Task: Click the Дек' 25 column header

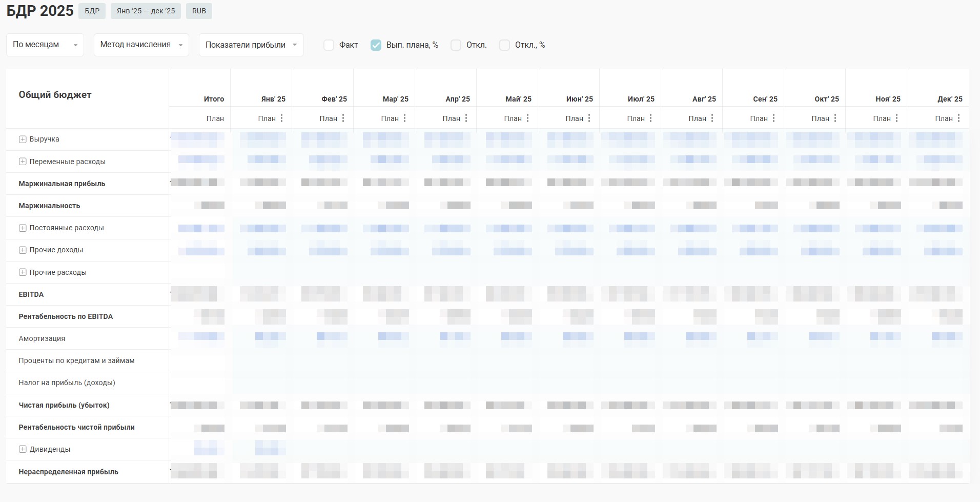Action: coord(950,99)
